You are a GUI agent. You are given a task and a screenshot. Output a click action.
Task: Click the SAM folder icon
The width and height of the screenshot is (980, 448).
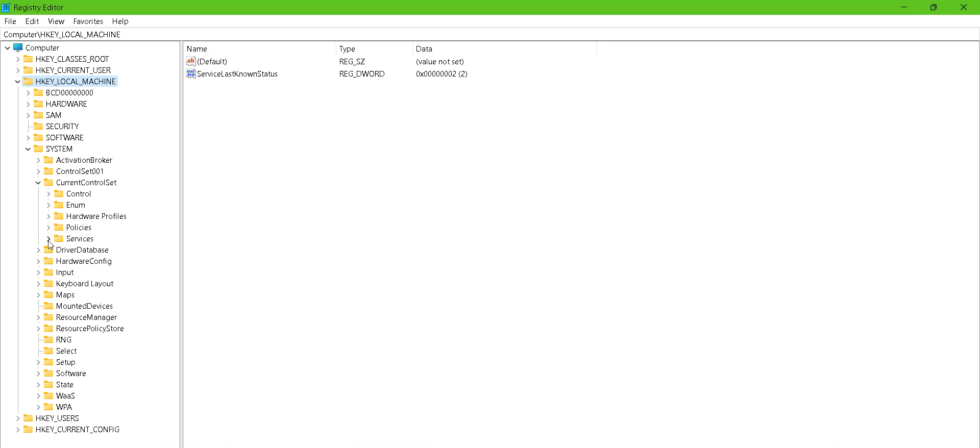pyautogui.click(x=38, y=115)
